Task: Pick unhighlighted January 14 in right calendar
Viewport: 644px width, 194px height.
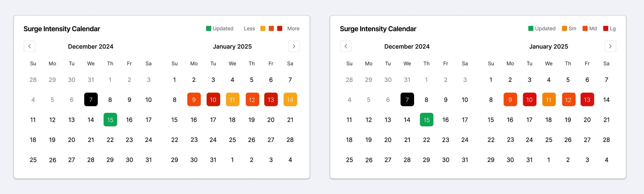Action: point(606,100)
